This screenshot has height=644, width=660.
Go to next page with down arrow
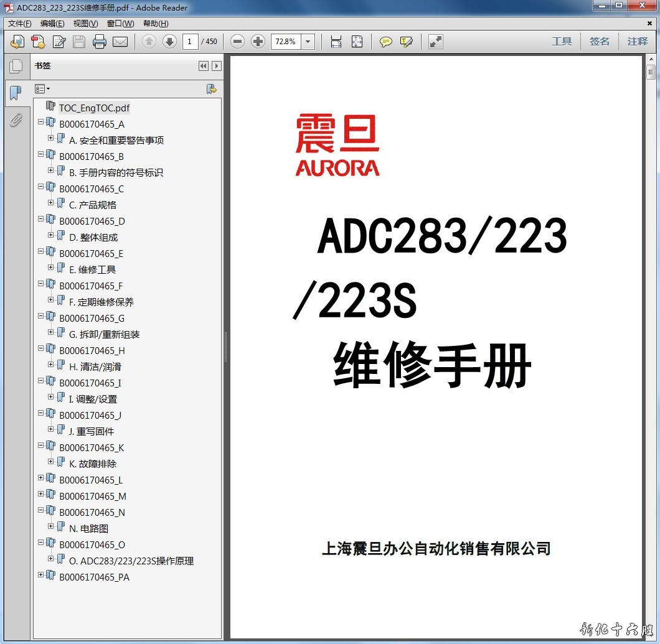coord(169,42)
